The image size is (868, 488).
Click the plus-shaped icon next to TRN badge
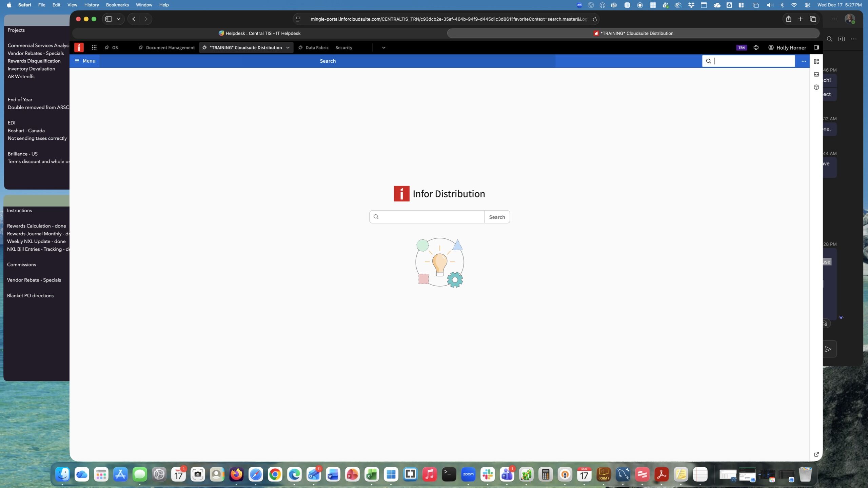756,47
